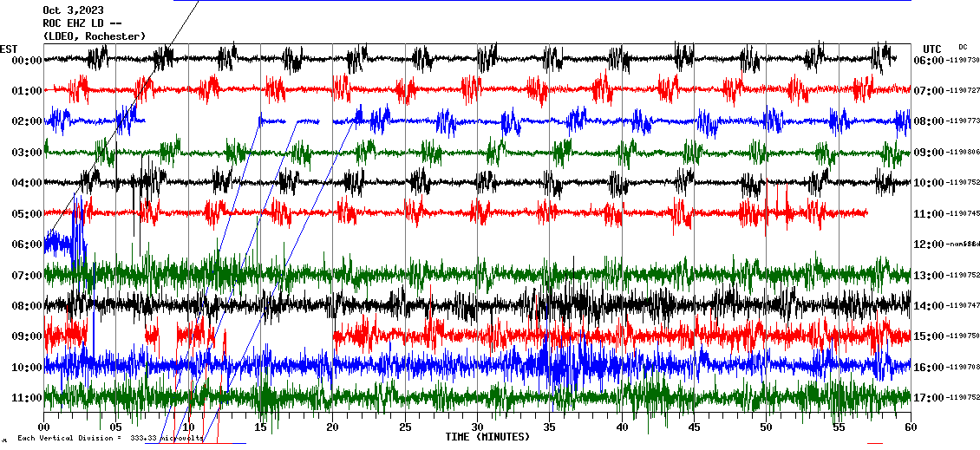Click the 11:00 EST row label
The image size is (980, 450).
[26, 398]
